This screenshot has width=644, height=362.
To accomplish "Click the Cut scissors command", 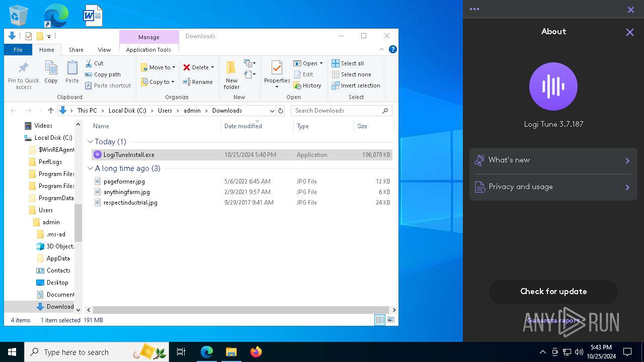I will [x=94, y=63].
